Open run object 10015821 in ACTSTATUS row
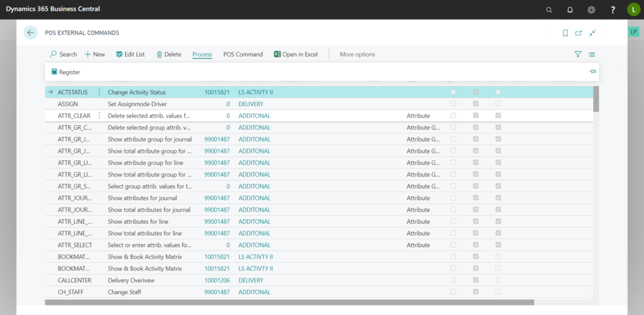The width and height of the screenshot is (644, 315). coord(217,92)
